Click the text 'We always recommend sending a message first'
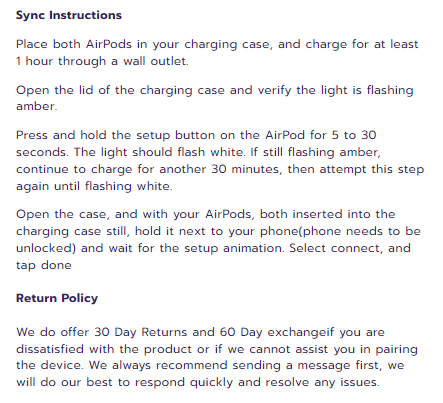443x403 pixels. pyautogui.click(x=235, y=366)
